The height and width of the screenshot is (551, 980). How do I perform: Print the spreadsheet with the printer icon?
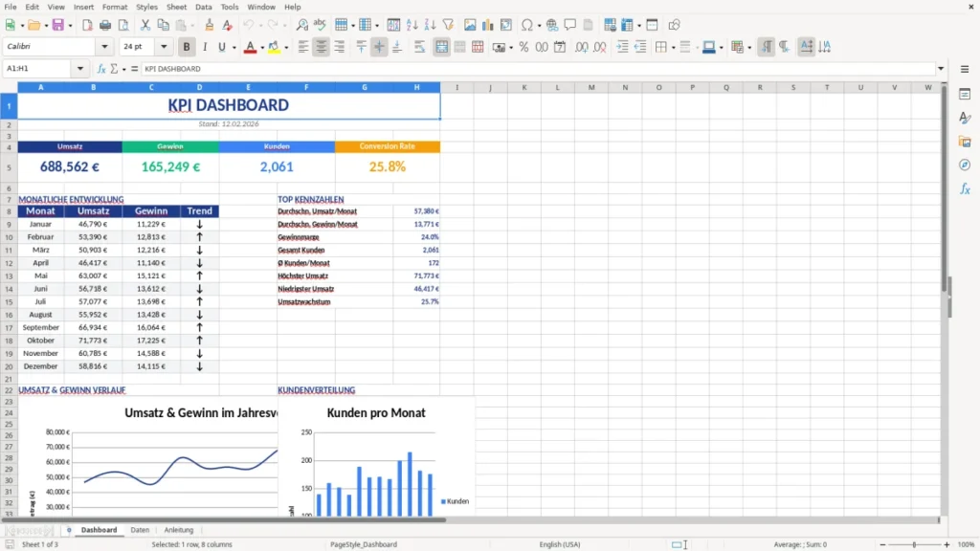[x=105, y=25]
